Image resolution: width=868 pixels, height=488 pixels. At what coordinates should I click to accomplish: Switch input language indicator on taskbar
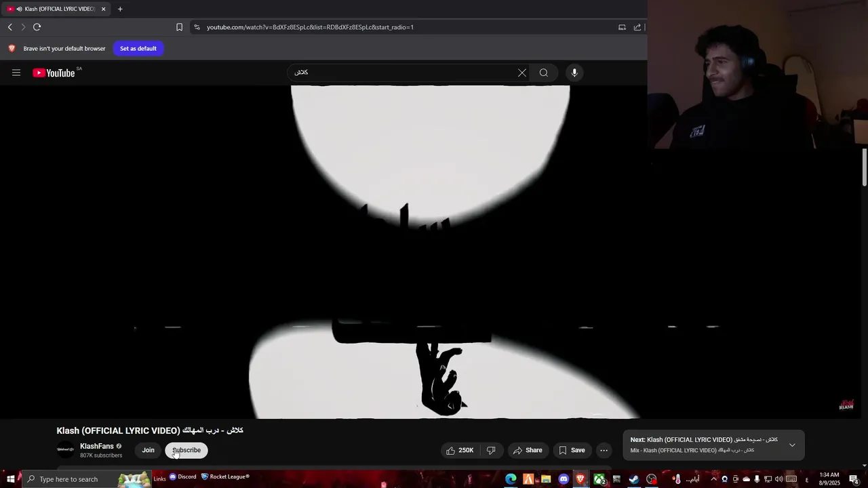pos(807,480)
